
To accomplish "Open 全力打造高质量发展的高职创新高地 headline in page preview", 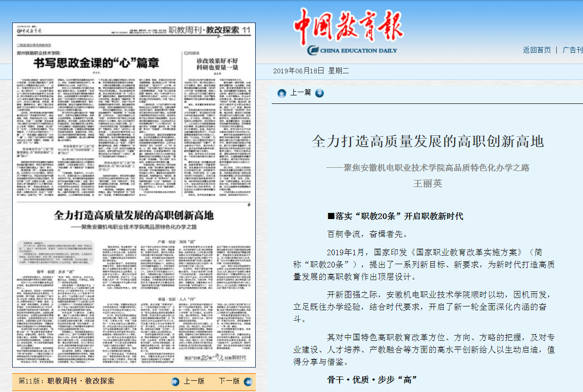I will 134,216.
